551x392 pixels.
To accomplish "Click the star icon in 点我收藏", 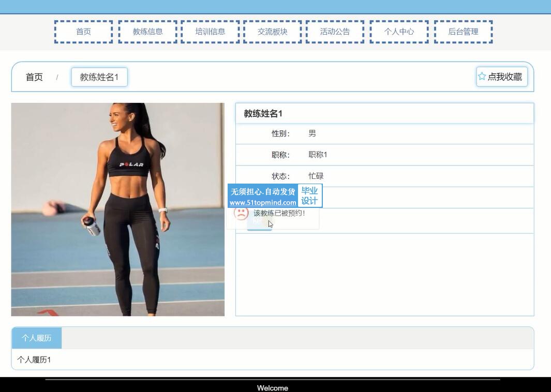I will click(x=482, y=77).
